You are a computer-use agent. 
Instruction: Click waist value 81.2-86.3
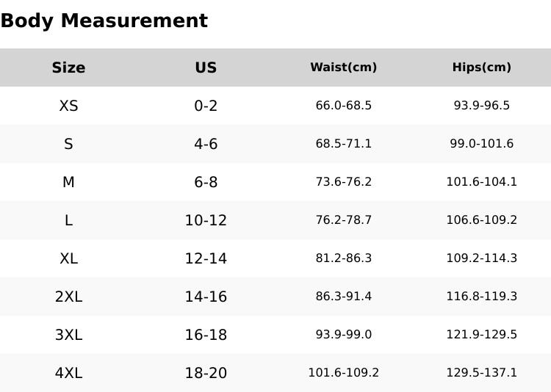click(x=343, y=258)
